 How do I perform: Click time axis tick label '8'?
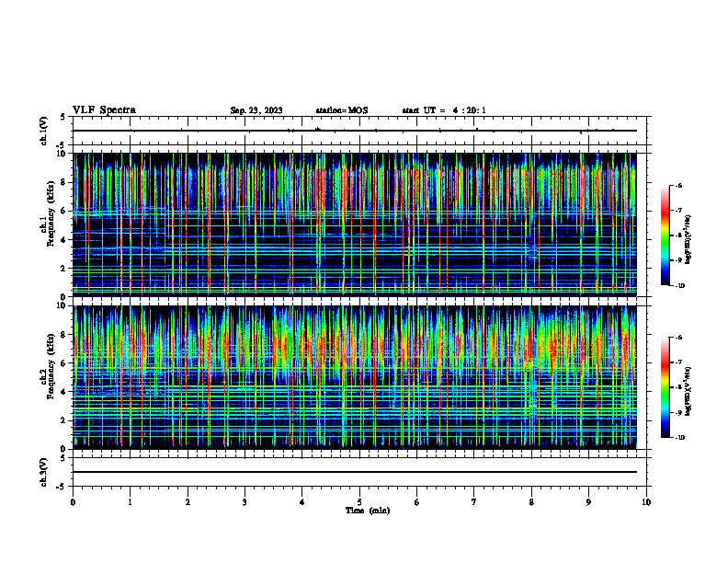click(531, 502)
